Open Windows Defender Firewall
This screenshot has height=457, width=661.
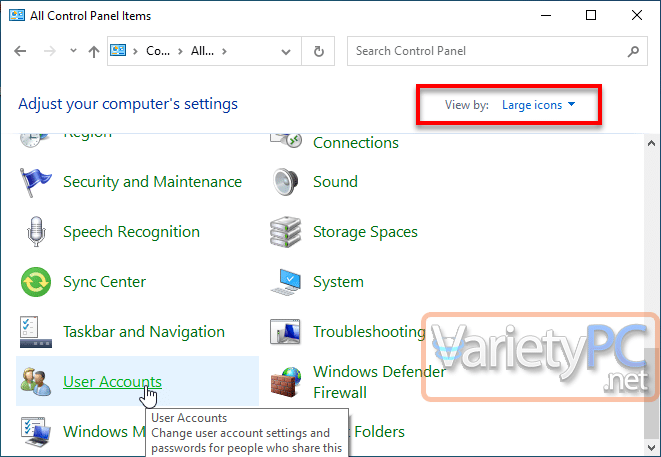tap(379, 382)
